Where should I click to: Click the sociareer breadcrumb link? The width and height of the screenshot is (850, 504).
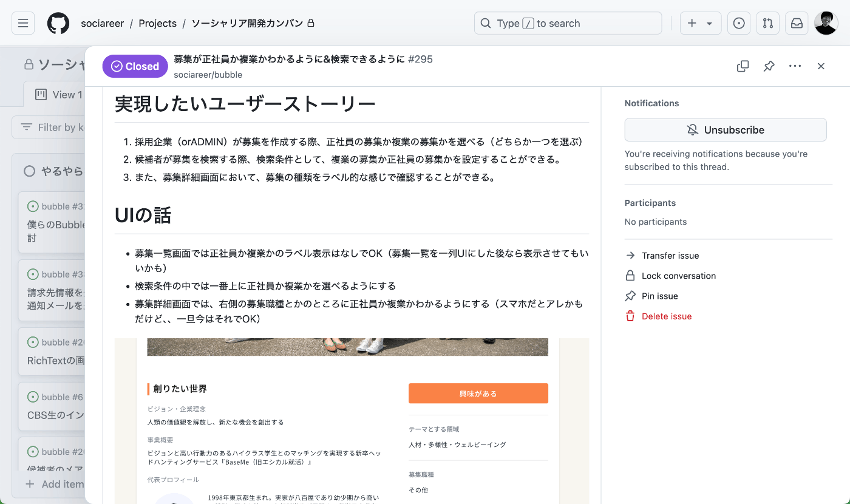(102, 23)
